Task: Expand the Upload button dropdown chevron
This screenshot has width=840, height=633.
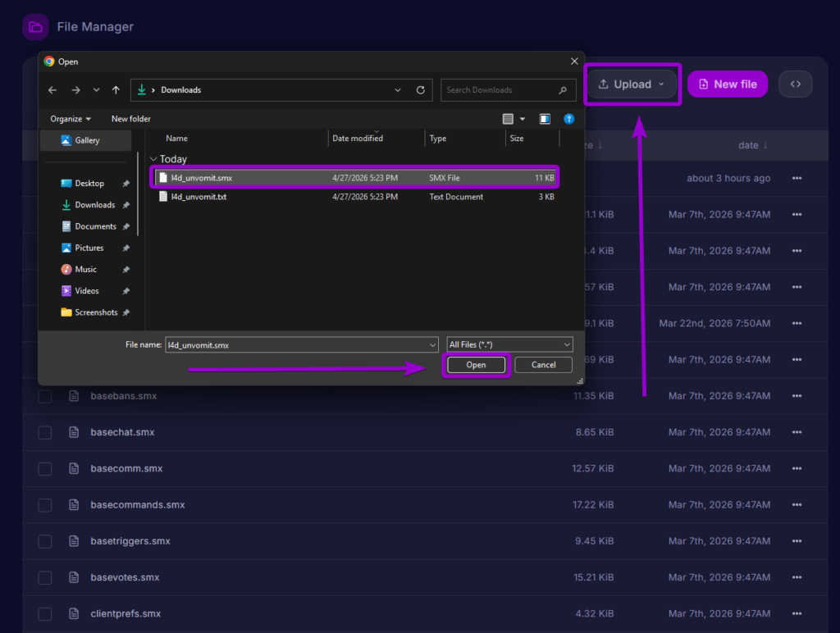Action: pyautogui.click(x=660, y=84)
